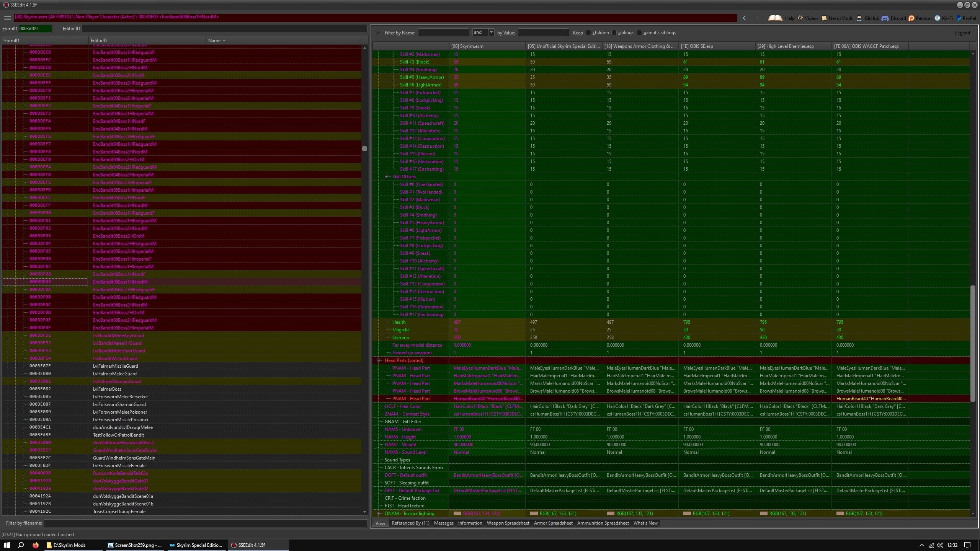Screen dimensions: 980x551
Task: Navigate back with the left arrow
Action: coord(744,18)
